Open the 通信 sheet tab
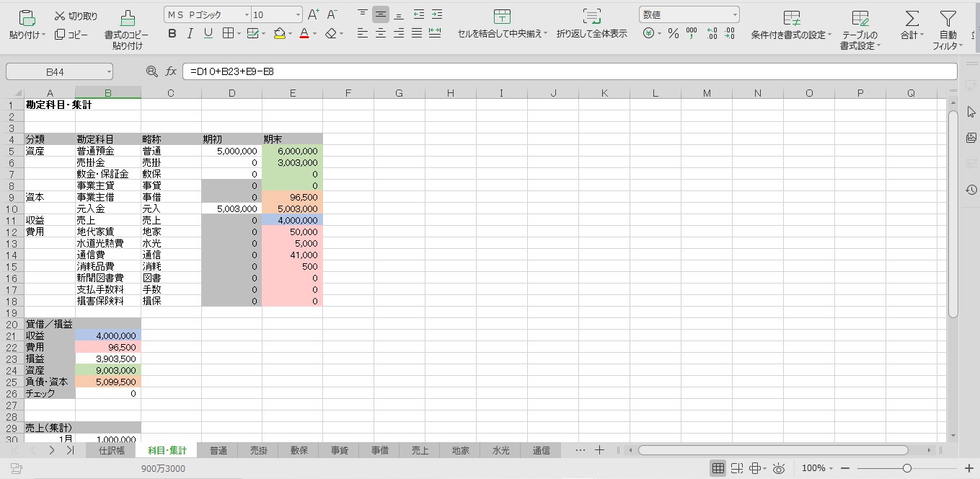 point(542,450)
